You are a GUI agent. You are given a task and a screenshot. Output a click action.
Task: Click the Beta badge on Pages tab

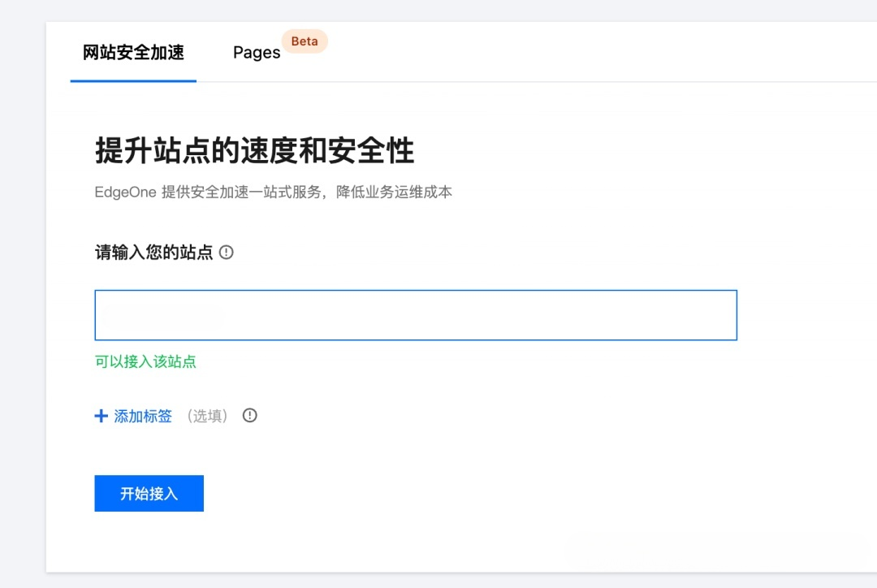(305, 41)
